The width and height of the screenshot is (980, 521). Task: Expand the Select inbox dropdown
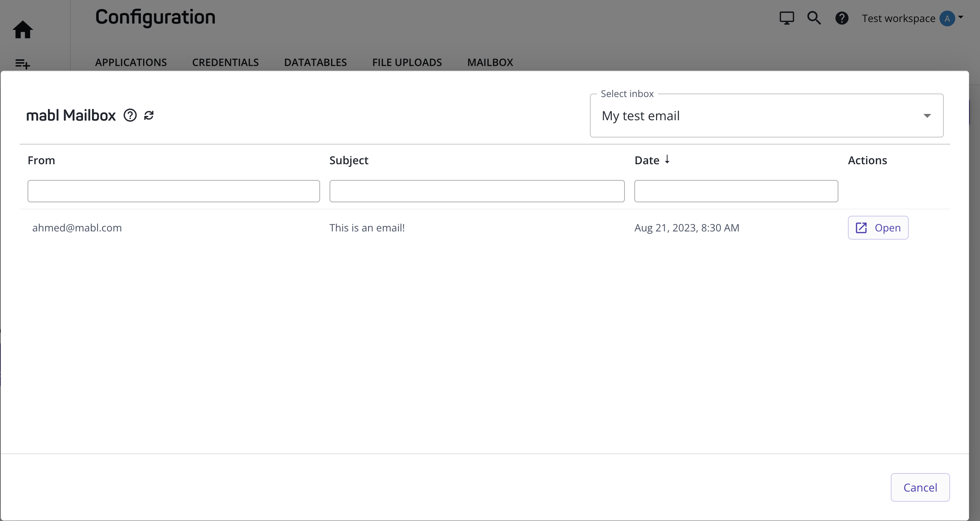pyautogui.click(x=766, y=116)
